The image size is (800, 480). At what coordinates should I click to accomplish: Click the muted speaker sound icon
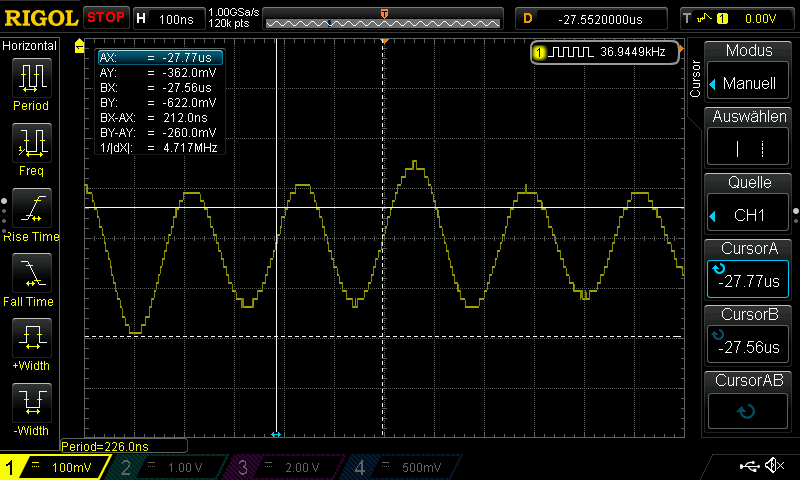pos(774,465)
